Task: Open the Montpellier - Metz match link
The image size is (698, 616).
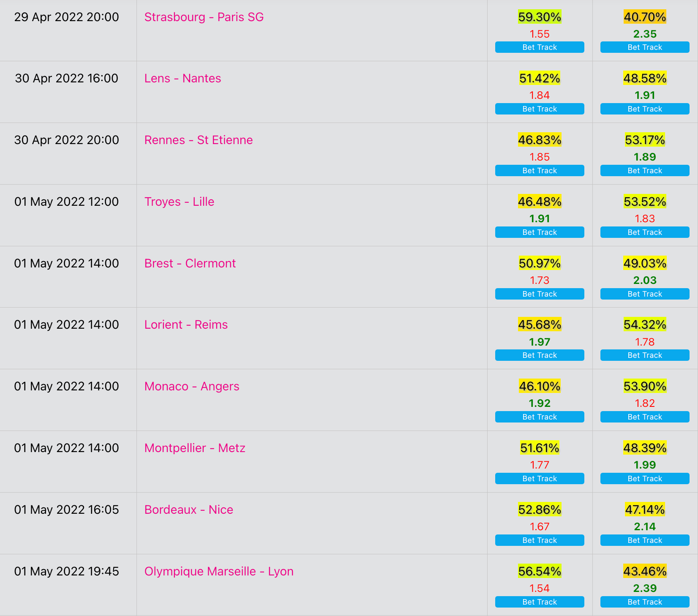Action: click(195, 448)
